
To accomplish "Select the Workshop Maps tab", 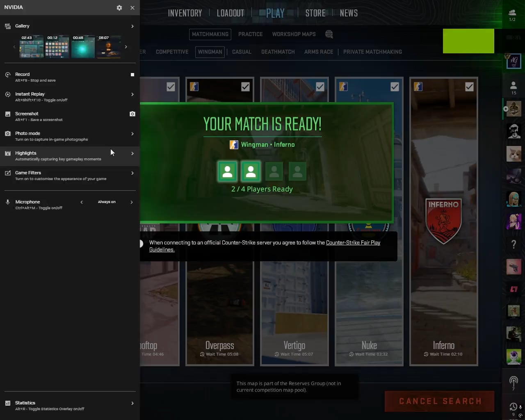I will coord(294,34).
